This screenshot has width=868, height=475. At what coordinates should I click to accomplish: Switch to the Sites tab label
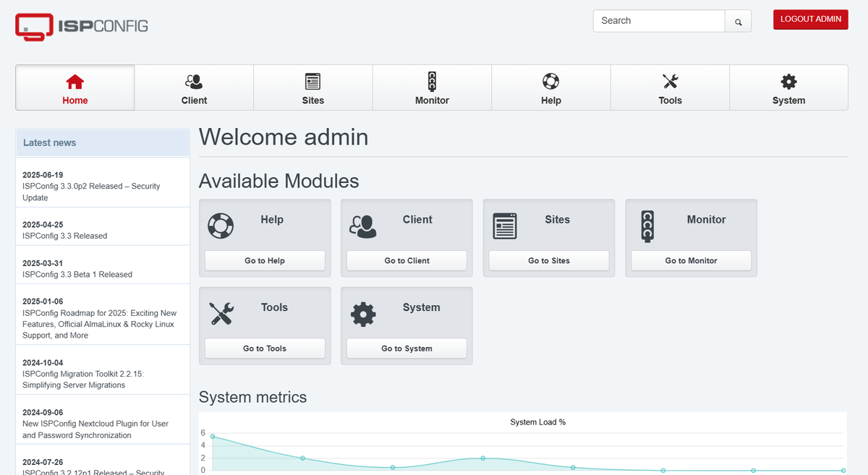[313, 100]
